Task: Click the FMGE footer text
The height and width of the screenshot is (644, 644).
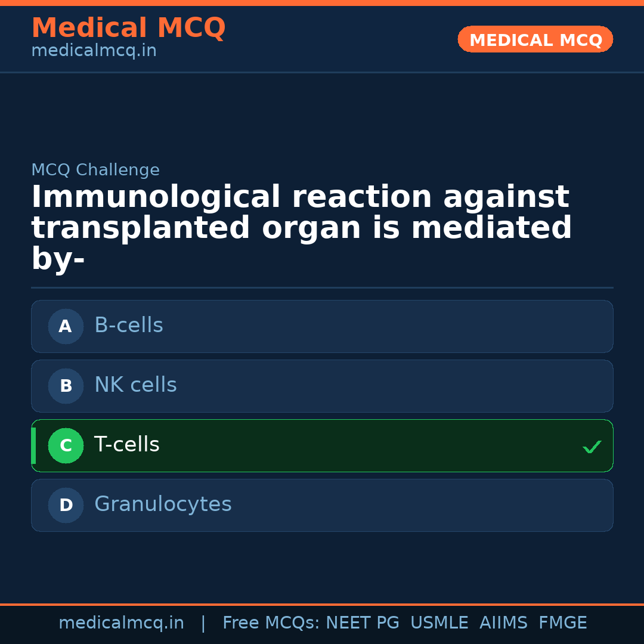Action: pos(562,623)
